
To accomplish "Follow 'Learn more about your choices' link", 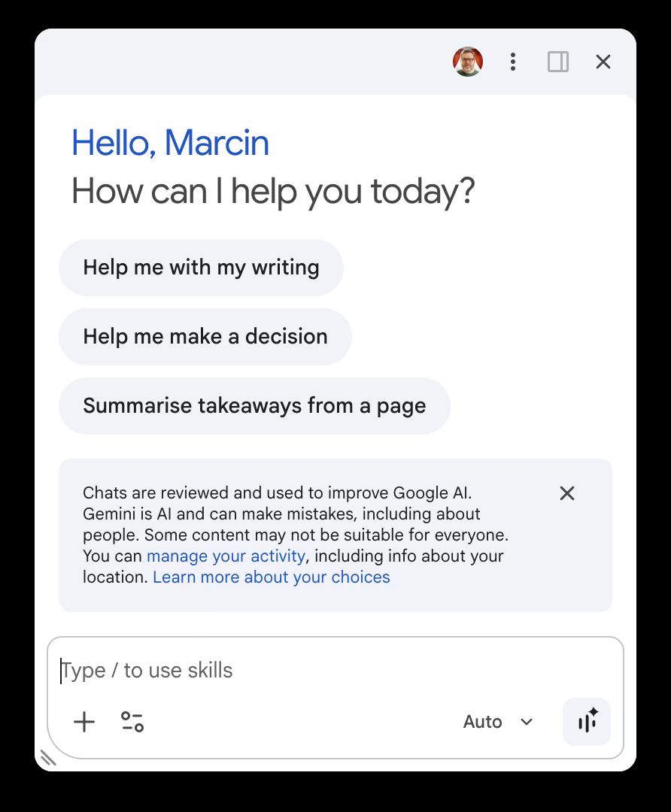I will point(271,577).
